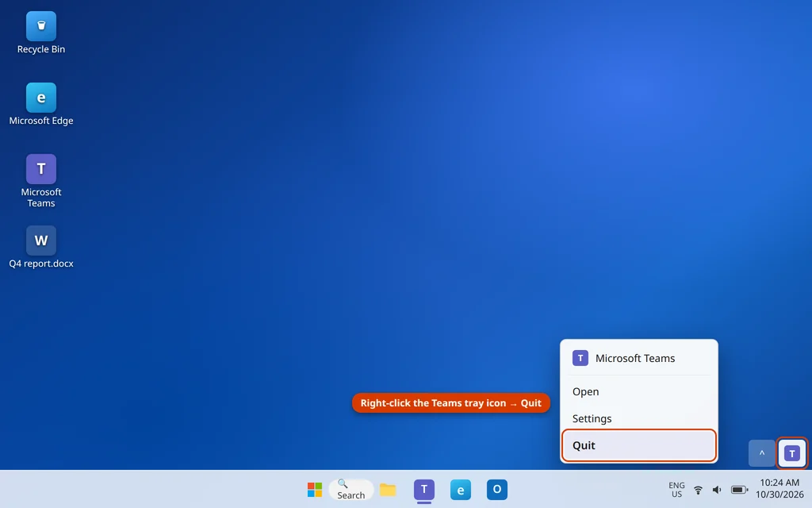Launch Outlook from the taskbar
The image size is (812, 508).
[497, 489]
